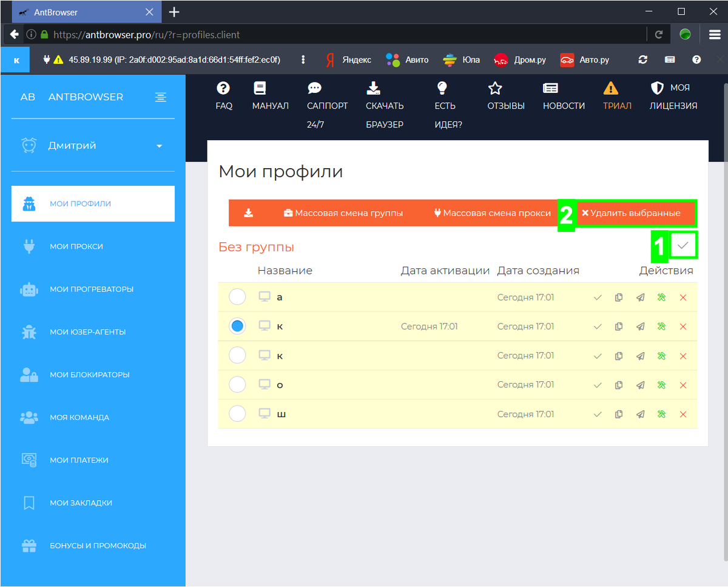Select the profile named о
Viewport: 728px width, 587px height.
[x=237, y=385]
